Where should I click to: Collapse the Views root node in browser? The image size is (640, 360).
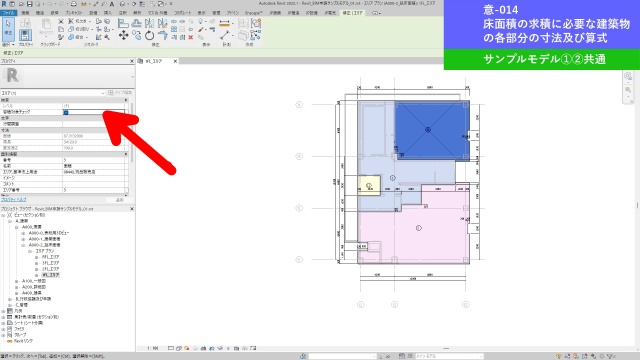(x=3, y=215)
